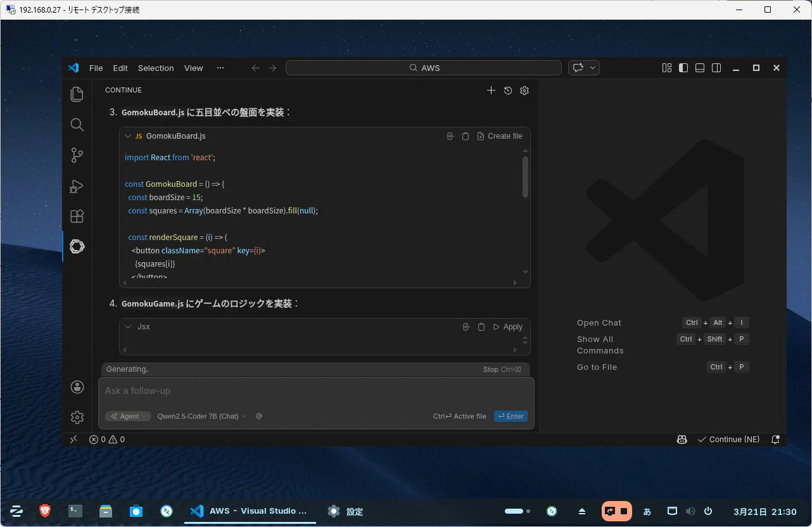
Task: Click the 'Go to File' shortcut text
Action: [597, 367]
